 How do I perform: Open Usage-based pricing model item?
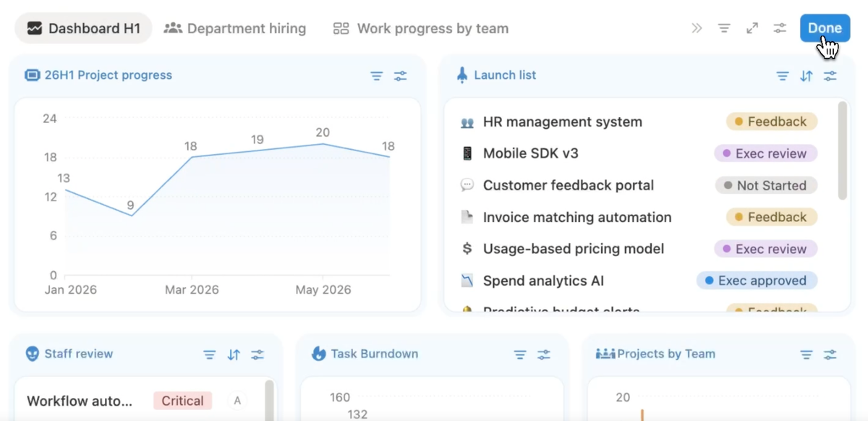coord(574,249)
